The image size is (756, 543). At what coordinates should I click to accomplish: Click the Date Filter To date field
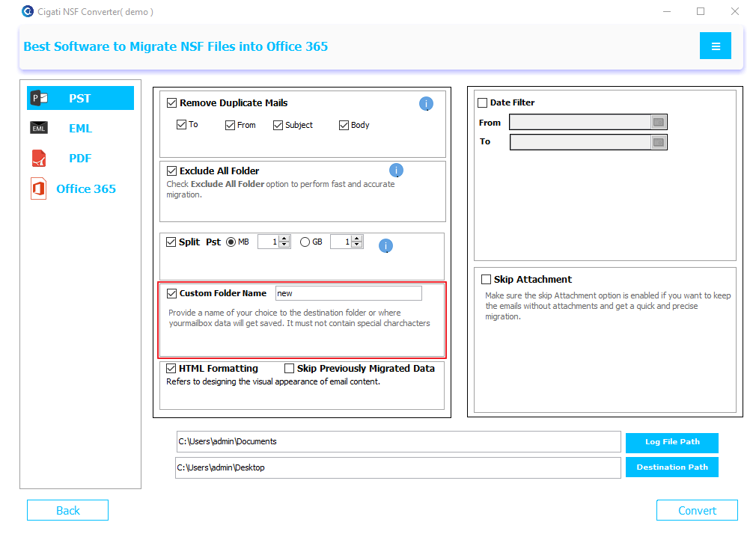[x=581, y=142]
